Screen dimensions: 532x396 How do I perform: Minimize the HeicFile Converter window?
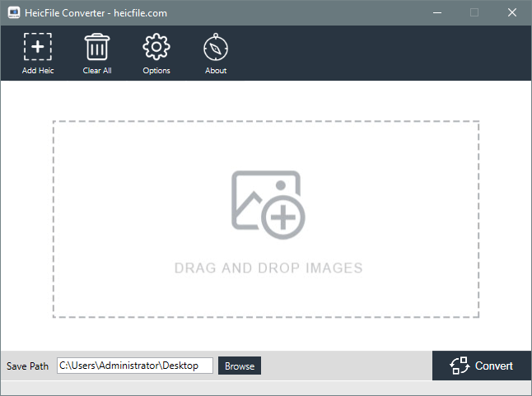pyautogui.click(x=437, y=13)
